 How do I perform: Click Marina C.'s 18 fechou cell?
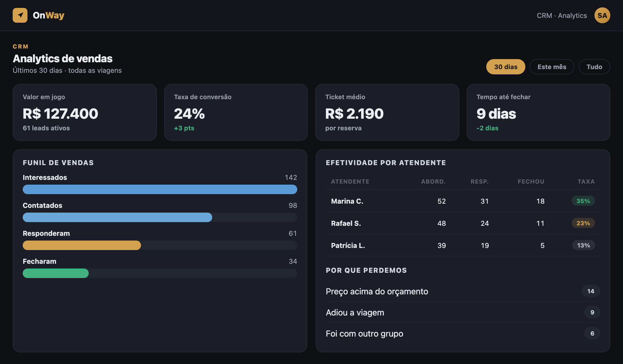[x=540, y=201]
